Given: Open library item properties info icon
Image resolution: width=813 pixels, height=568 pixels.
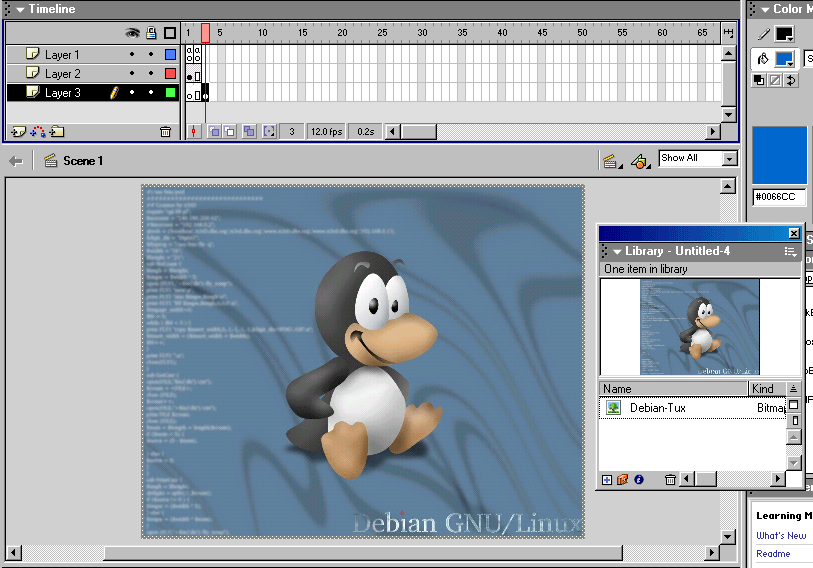Looking at the screenshot, I should [638, 480].
